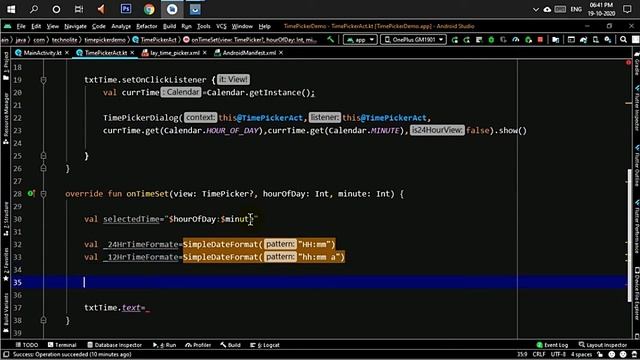Image resolution: width=640 pixels, height=360 pixels.
Task: Click the Run with Coverage icon
Action: [504, 40]
